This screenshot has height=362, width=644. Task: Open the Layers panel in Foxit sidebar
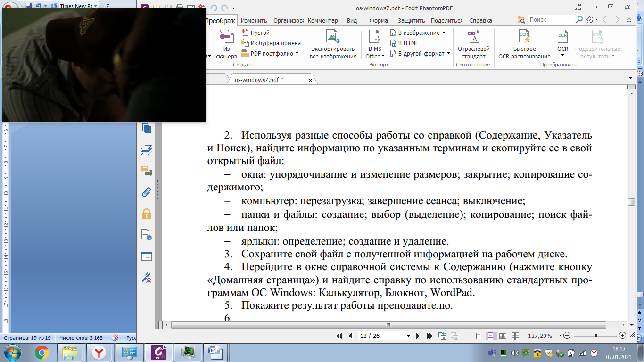click(147, 150)
